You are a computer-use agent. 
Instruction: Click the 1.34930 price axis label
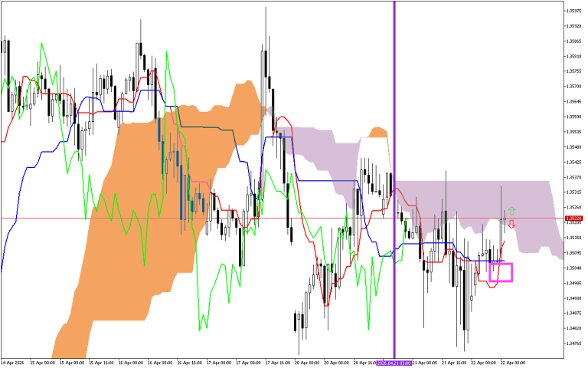click(573, 298)
